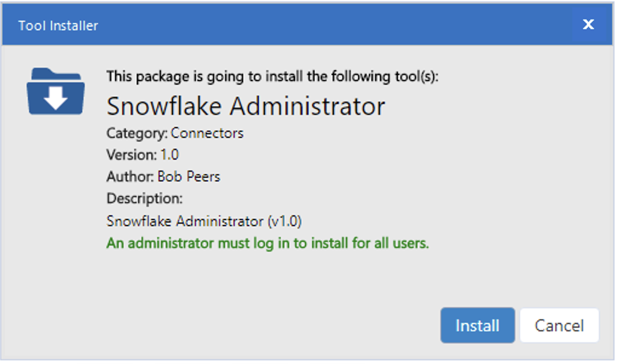617x364 pixels.
Task: Dismiss the installer by clicking Cancel
Action: point(559,325)
